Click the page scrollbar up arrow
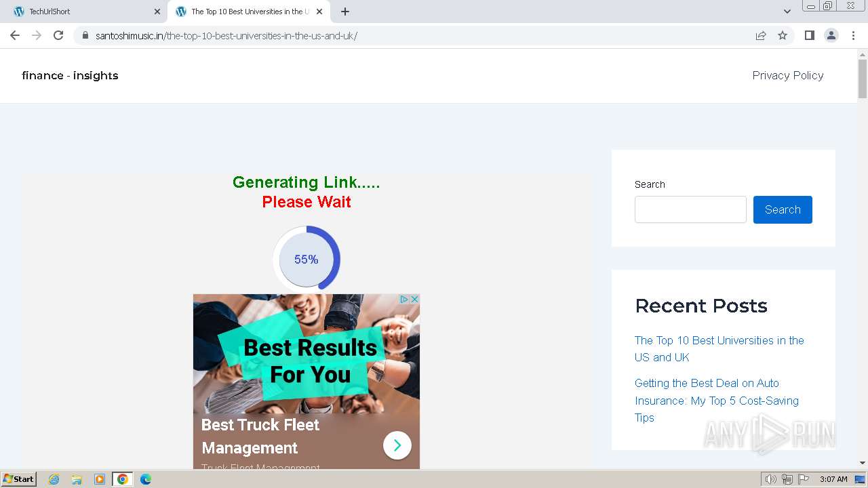 click(x=863, y=54)
